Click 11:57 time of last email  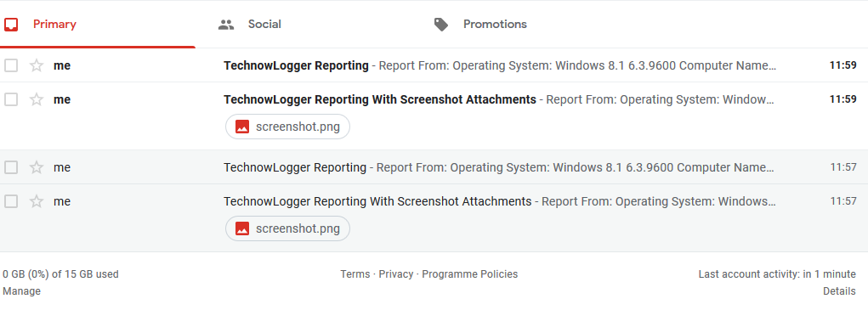click(x=843, y=201)
